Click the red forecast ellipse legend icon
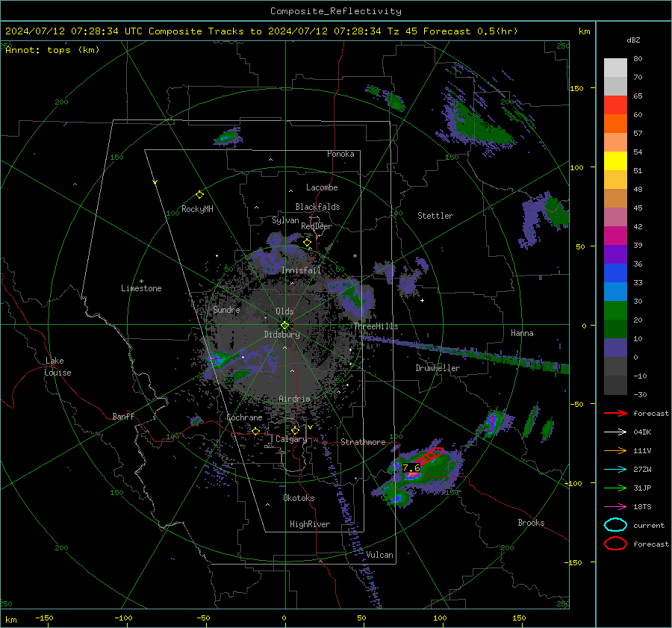 point(615,544)
